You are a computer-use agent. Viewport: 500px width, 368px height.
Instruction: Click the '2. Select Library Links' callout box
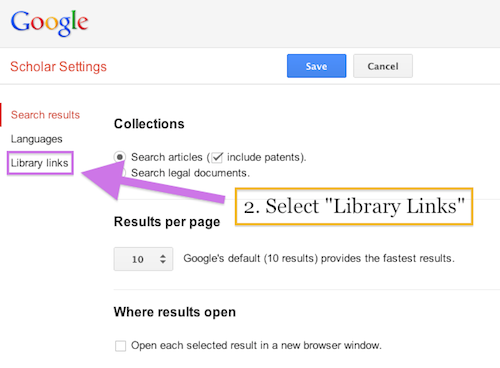point(354,206)
